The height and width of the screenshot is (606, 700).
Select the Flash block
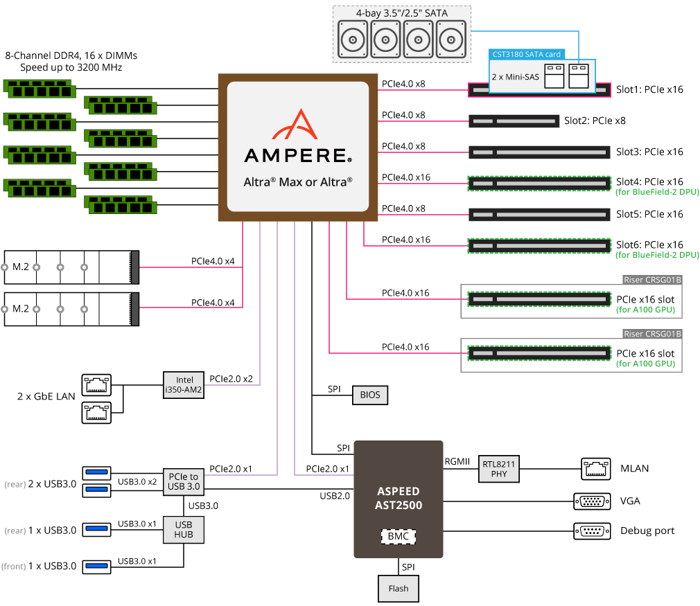[399, 589]
